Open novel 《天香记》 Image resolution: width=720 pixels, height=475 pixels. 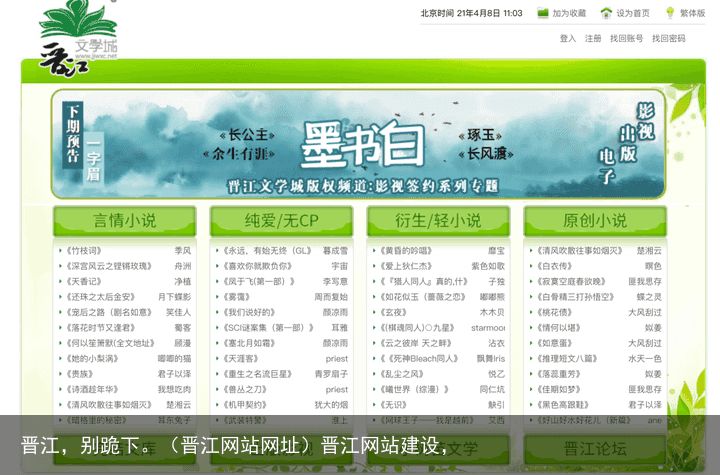point(84,282)
